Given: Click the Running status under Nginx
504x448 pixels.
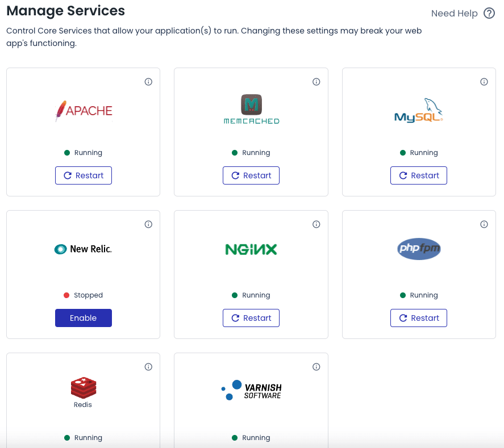Looking at the screenshot, I should coord(251,295).
